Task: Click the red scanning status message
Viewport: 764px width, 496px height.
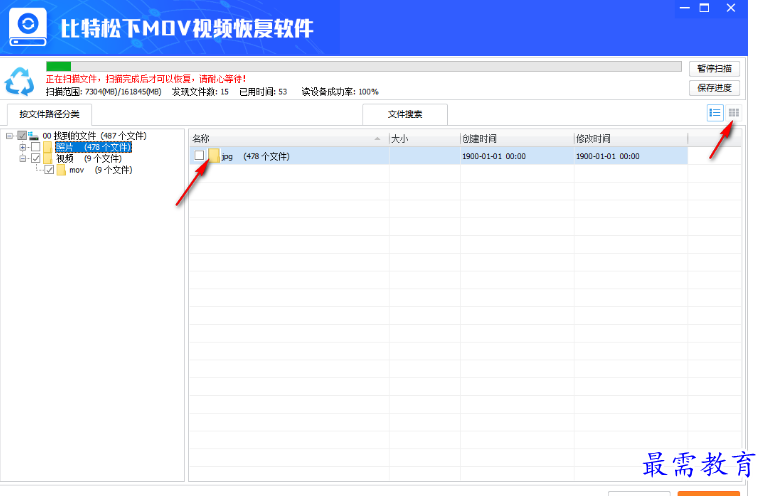Action: coord(146,79)
